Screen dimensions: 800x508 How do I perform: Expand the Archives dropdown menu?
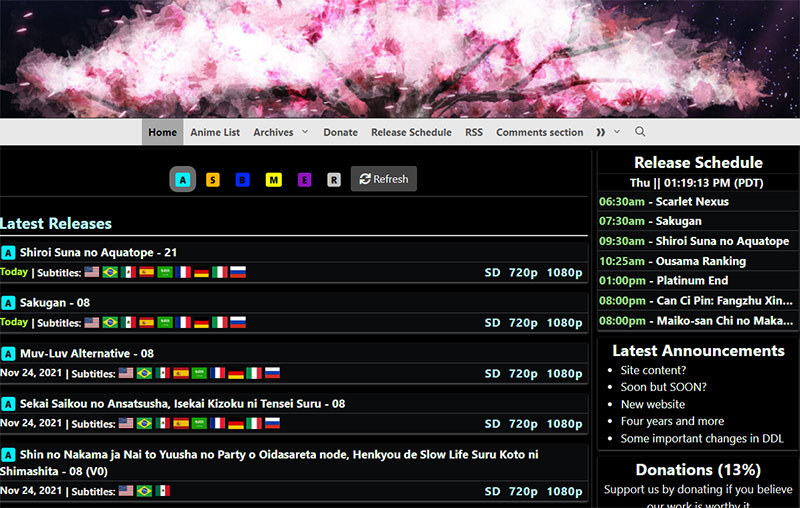(280, 132)
